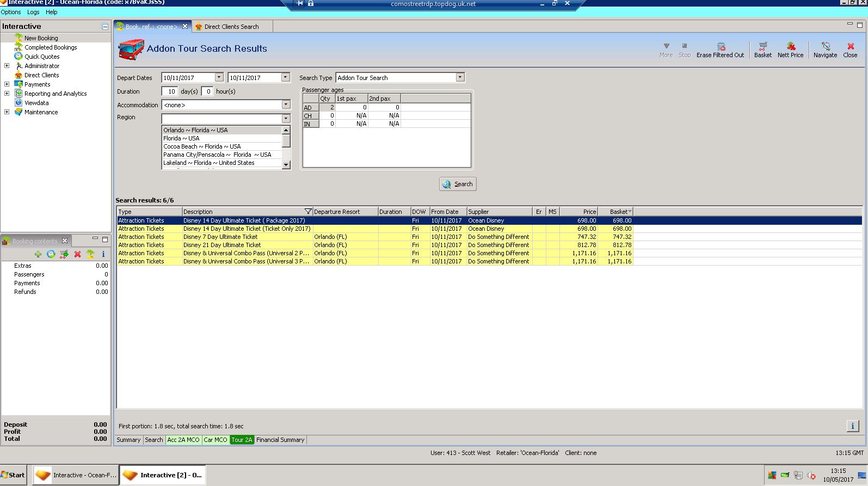Image resolution: width=868 pixels, height=486 pixels.
Task: Expand the Payments tree node
Action: tap(7, 84)
